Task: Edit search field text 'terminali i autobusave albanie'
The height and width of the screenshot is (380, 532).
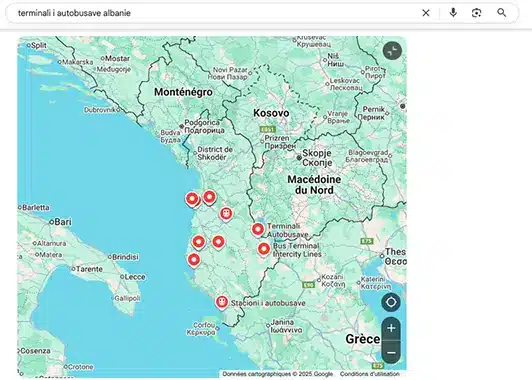Action: tap(74, 13)
